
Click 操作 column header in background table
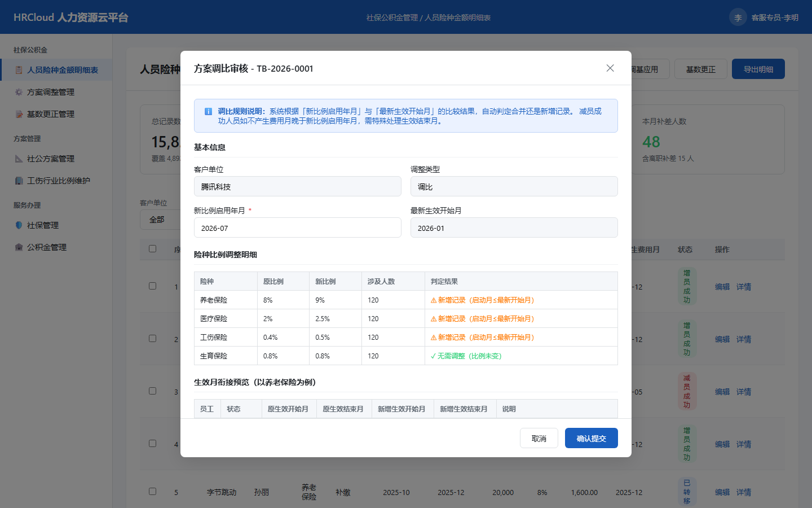tap(722, 249)
